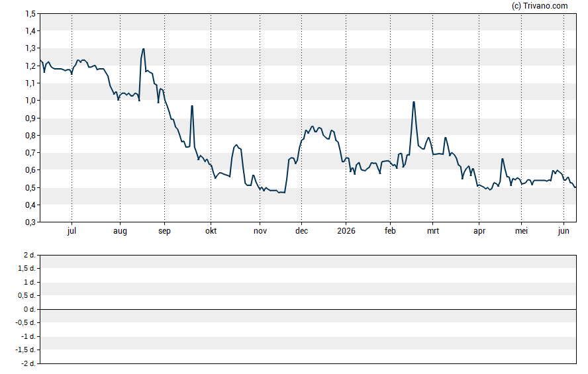
Task: Click the 'okt' month label
Action: pos(211,230)
